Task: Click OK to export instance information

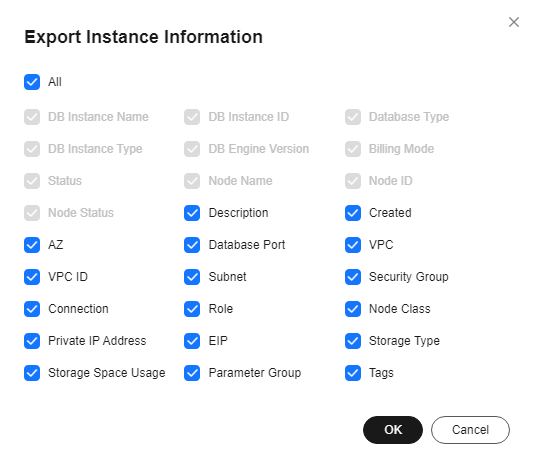Action: [x=393, y=430]
